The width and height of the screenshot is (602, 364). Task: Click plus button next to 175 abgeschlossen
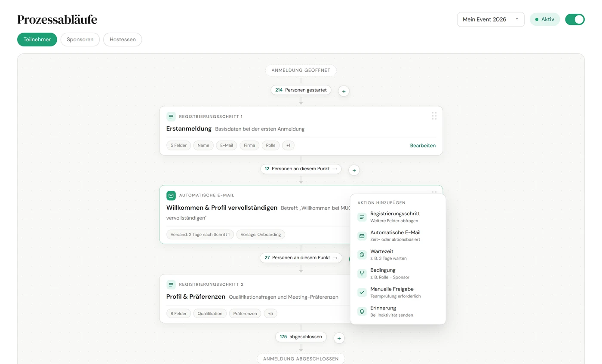tap(339, 338)
